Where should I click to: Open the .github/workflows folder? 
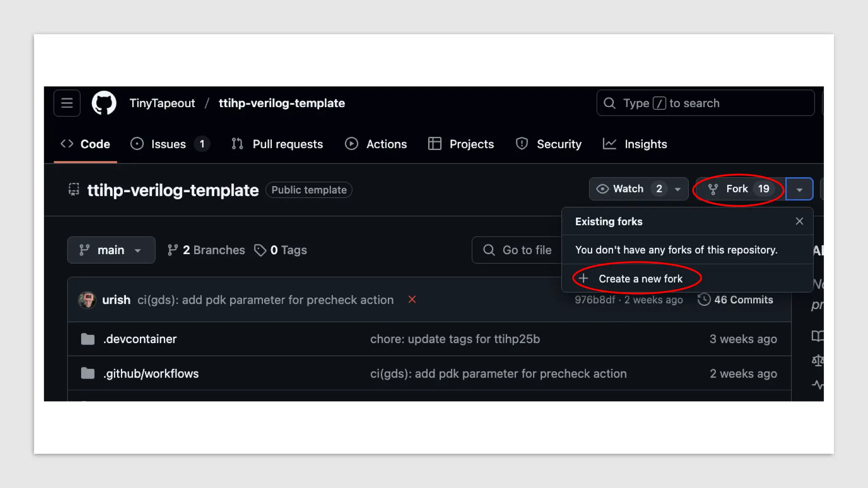(150, 374)
